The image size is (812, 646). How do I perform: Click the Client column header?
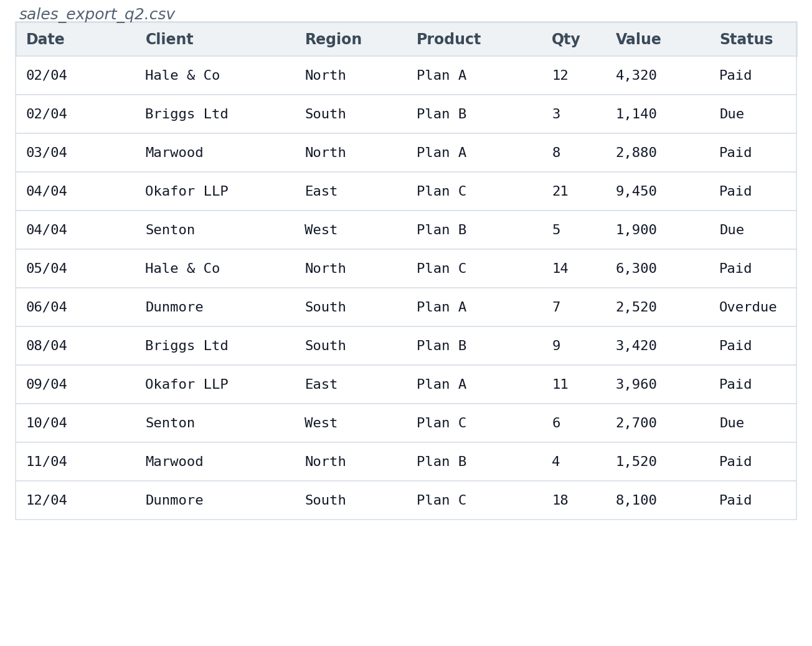pos(169,40)
